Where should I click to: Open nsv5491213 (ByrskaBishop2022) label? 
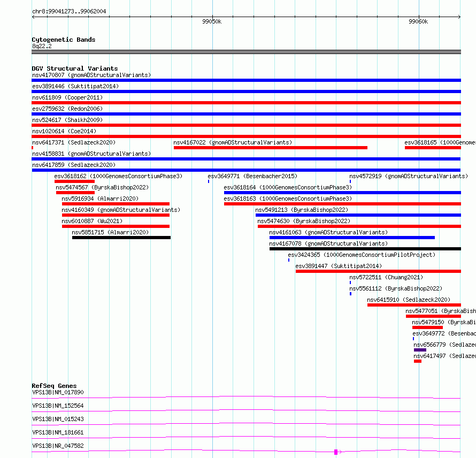click(302, 210)
